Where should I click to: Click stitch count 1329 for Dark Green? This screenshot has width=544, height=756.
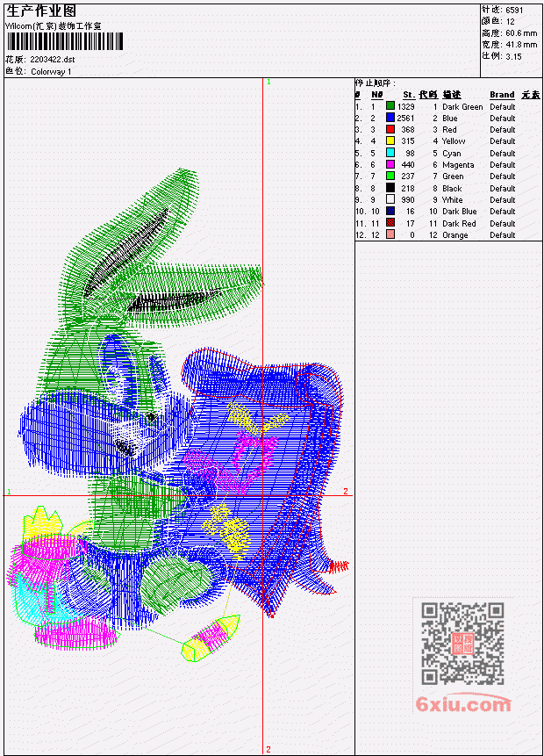click(405, 106)
